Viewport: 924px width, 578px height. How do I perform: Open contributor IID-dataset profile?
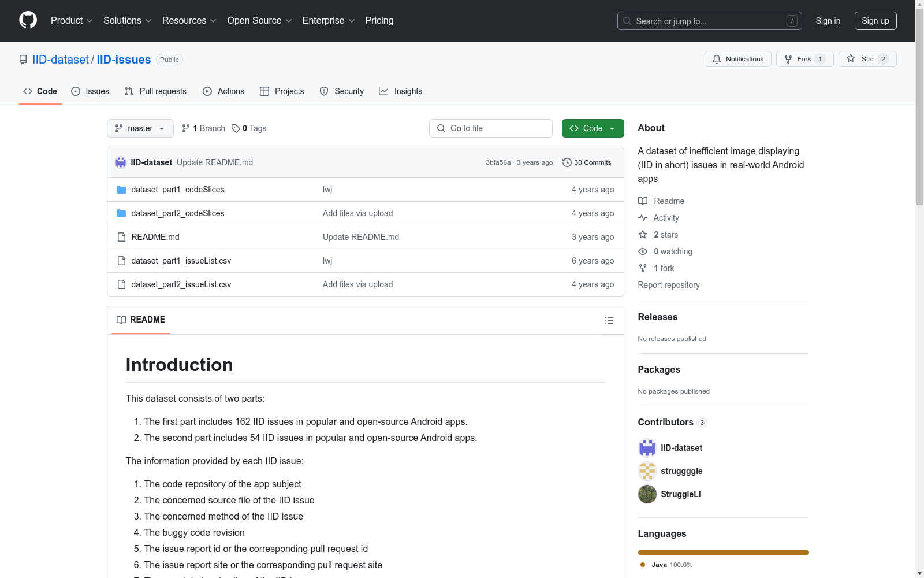[x=681, y=448]
